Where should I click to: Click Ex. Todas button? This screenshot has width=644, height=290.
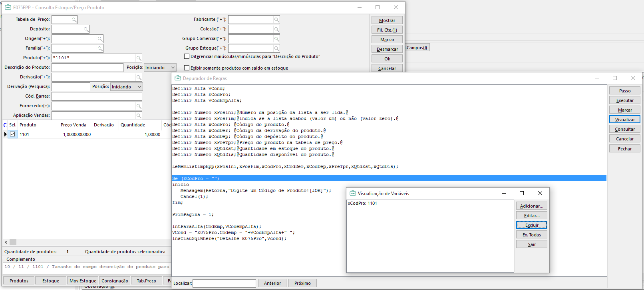[532, 235]
